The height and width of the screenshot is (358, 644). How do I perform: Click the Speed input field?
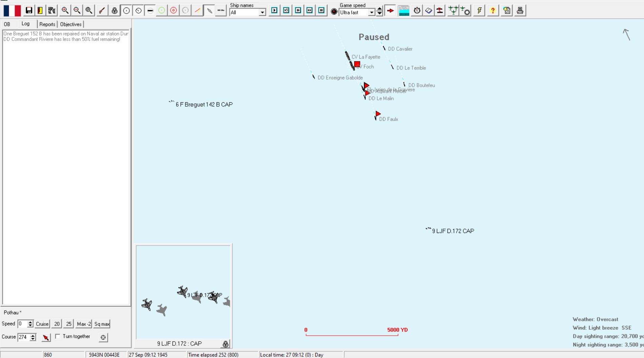(22, 324)
